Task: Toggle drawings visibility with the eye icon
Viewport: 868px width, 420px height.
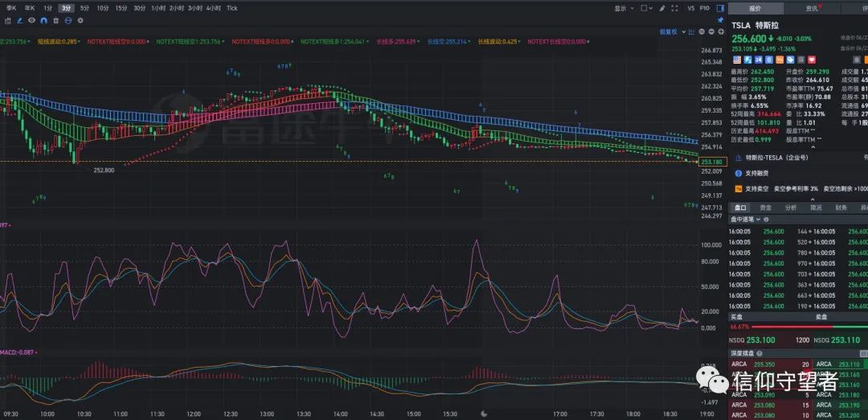Action: (x=31, y=20)
